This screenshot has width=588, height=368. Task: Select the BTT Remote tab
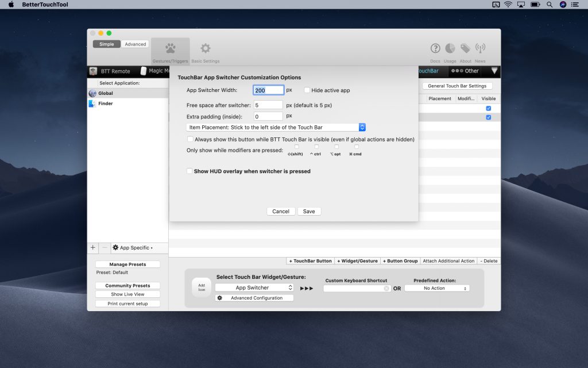[x=111, y=71]
